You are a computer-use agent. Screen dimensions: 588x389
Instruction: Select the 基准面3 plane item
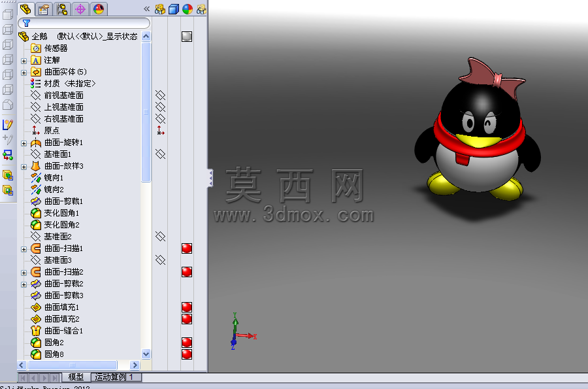pos(51,260)
